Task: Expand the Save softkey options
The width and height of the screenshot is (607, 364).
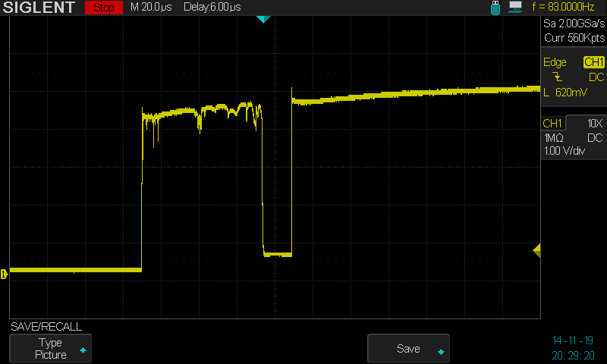Action: (408, 349)
